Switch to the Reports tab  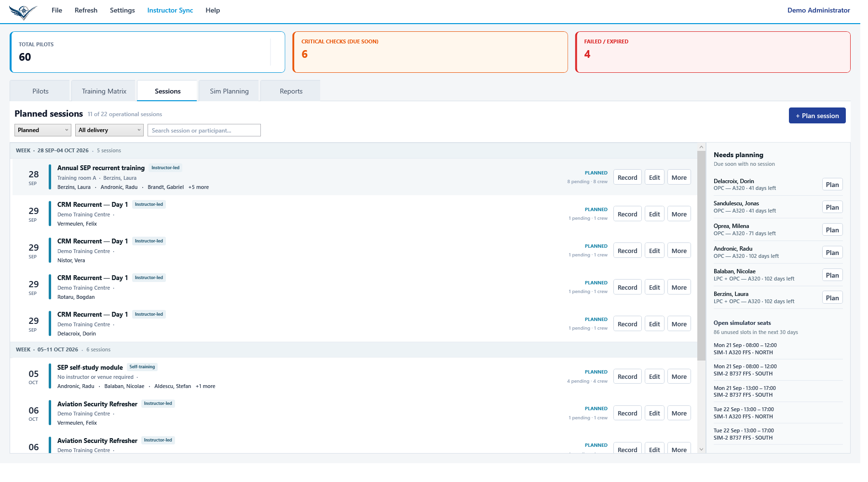point(291,91)
